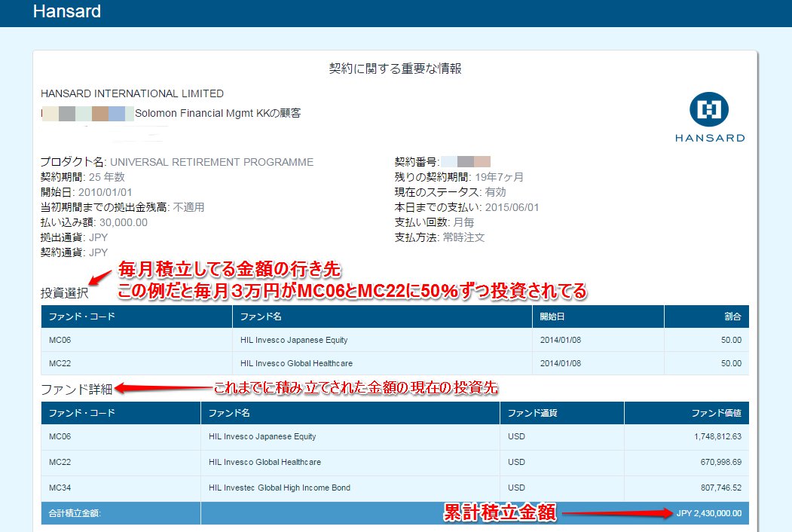Select MC22 code in the ファンド詳細 table
This screenshot has width=792, height=532.
click(x=60, y=462)
